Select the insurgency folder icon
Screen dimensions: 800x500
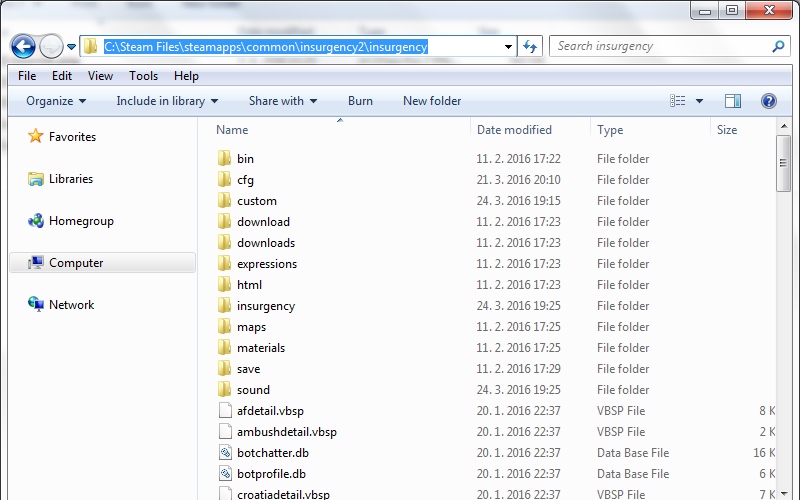(x=224, y=305)
